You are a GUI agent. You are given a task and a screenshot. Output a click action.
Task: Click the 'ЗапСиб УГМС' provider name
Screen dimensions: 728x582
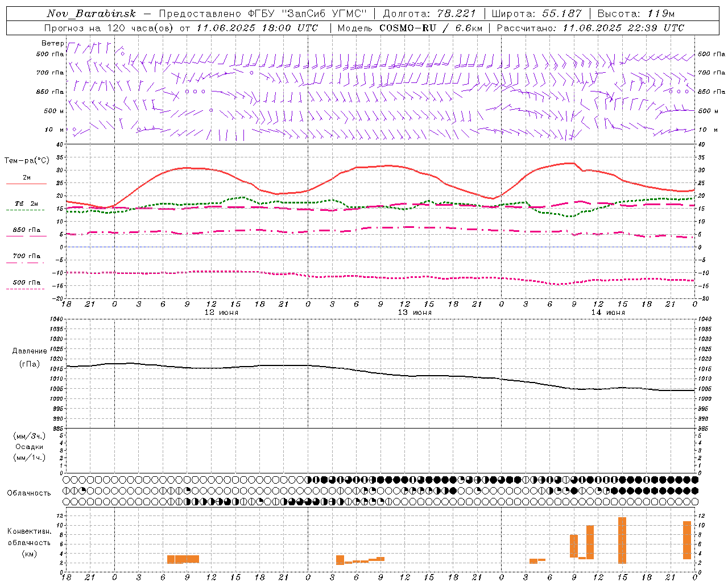324,14
